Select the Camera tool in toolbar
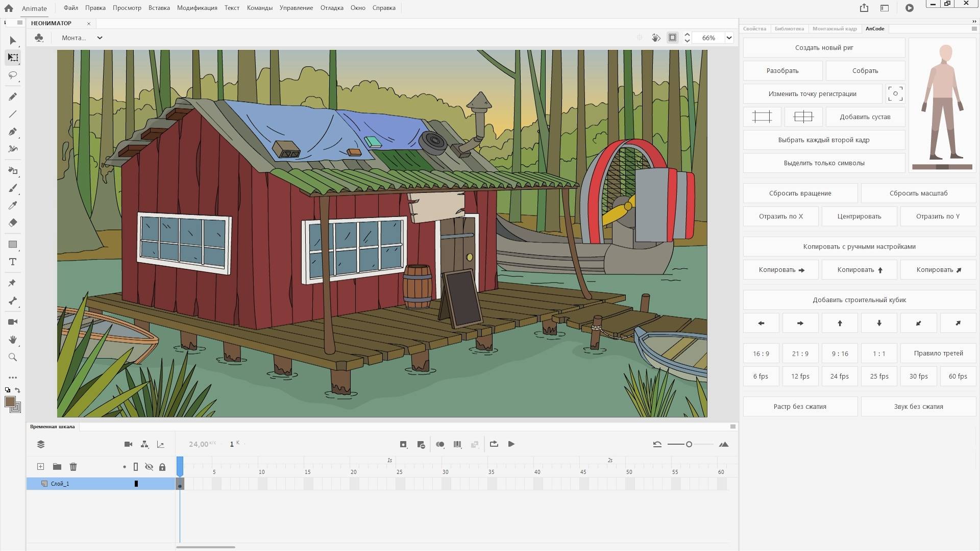This screenshot has height=551, width=980. 13,322
